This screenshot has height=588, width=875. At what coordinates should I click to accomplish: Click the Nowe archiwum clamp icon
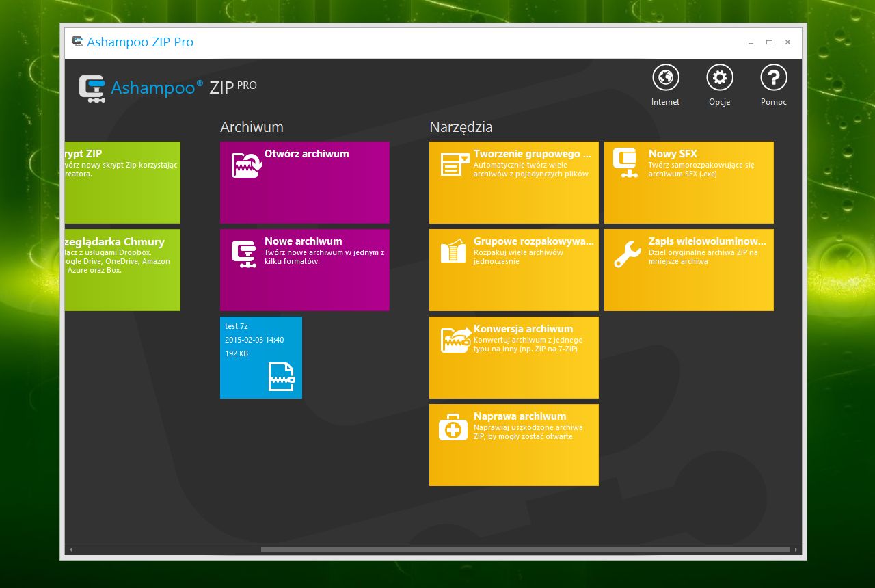tap(245, 254)
